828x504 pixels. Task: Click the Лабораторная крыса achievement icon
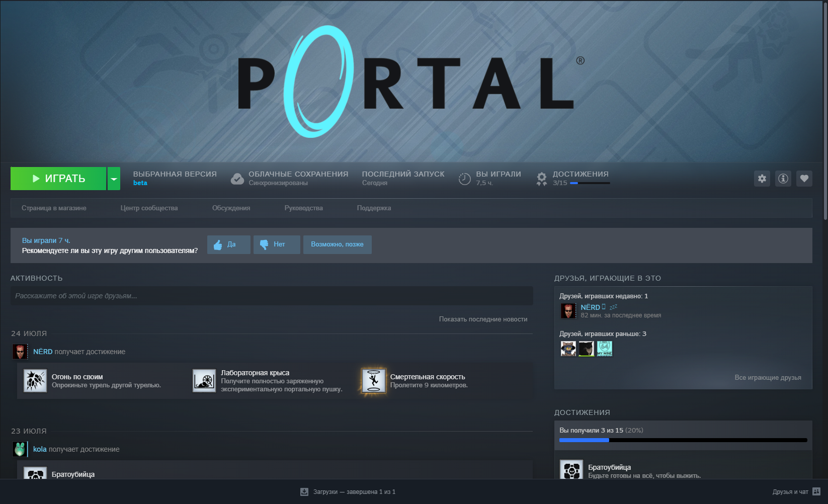(204, 381)
